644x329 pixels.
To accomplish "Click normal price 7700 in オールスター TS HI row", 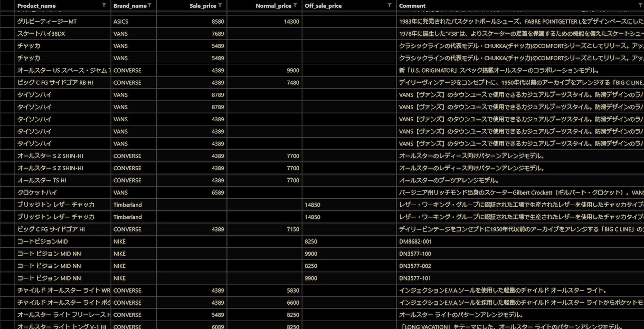I will [264, 180].
